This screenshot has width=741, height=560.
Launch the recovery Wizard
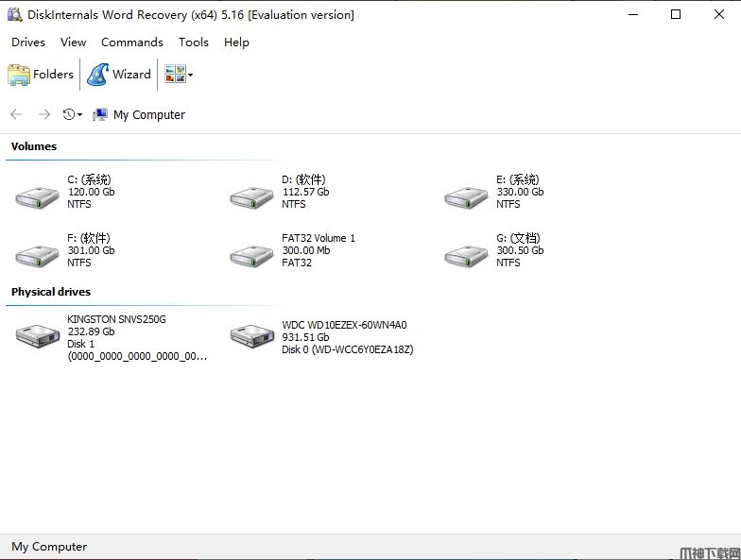(x=119, y=75)
